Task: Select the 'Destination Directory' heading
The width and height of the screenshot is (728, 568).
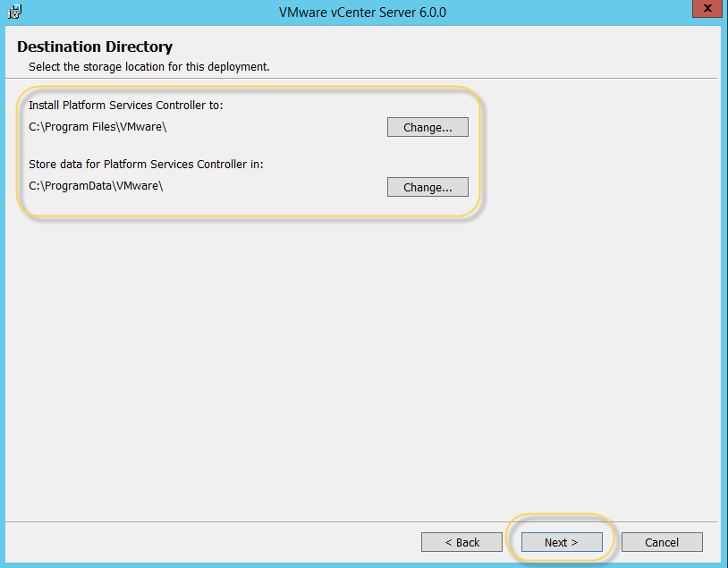Action: click(x=95, y=47)
